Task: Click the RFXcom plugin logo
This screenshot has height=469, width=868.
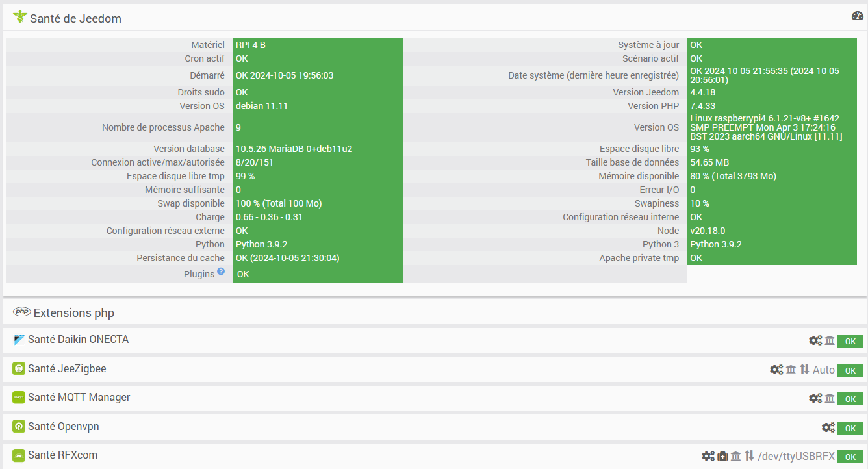Action: tap(19, 455)
